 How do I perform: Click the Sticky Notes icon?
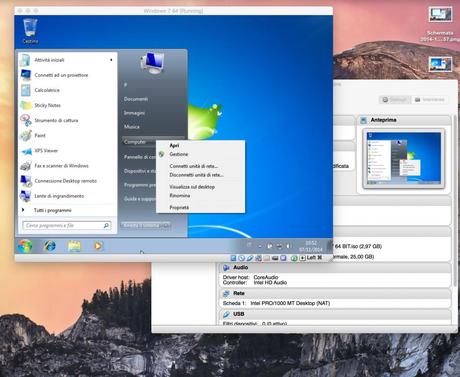(26, 105)
